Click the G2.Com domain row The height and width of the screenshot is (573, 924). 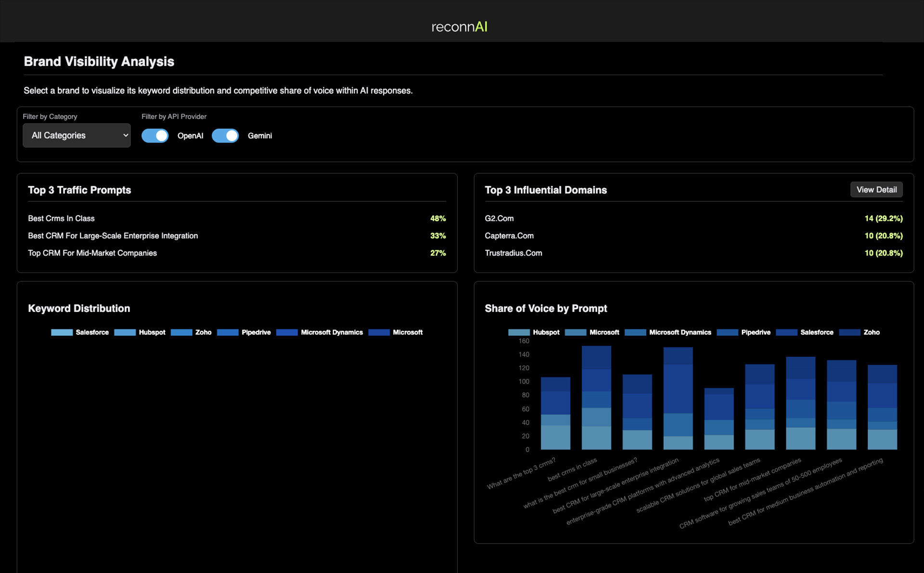click(x=693, y=219)
